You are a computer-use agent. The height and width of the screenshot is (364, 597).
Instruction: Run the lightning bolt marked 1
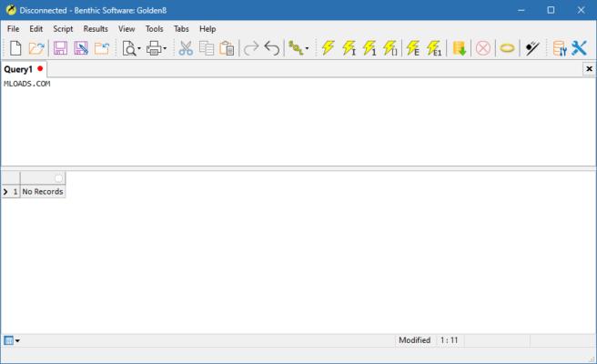click(369, 48)
